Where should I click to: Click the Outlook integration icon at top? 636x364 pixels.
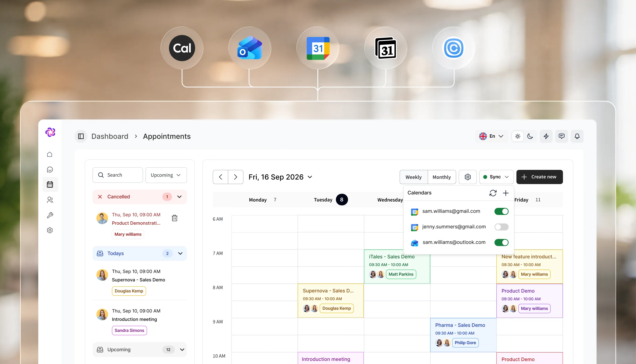(x=250, y=48)
